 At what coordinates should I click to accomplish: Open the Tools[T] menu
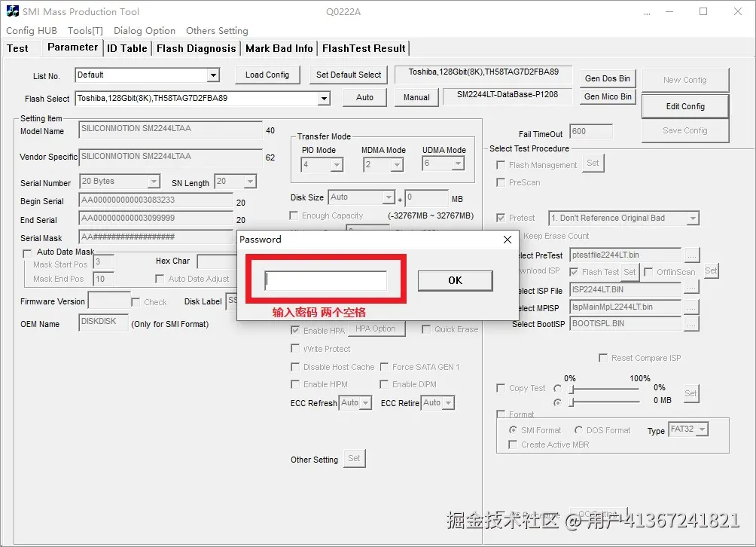pos(85,30)
